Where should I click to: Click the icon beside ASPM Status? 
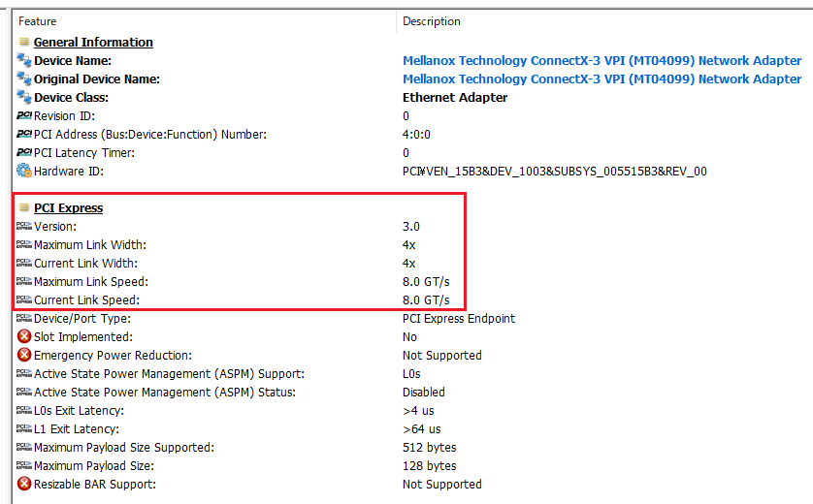pyautogui.click(x=24, y=392)
